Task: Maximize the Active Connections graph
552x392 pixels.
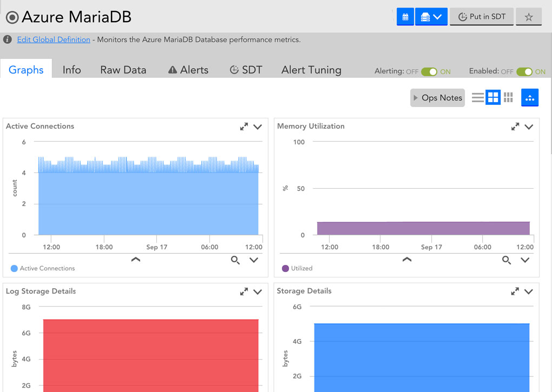Action: pyautogui.click(x=244, y=127)
